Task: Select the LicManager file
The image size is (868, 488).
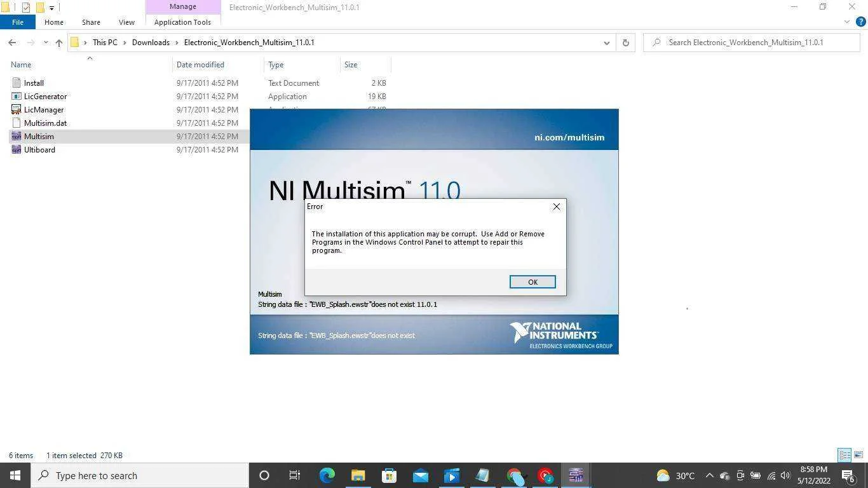Action: click(44, 110)
